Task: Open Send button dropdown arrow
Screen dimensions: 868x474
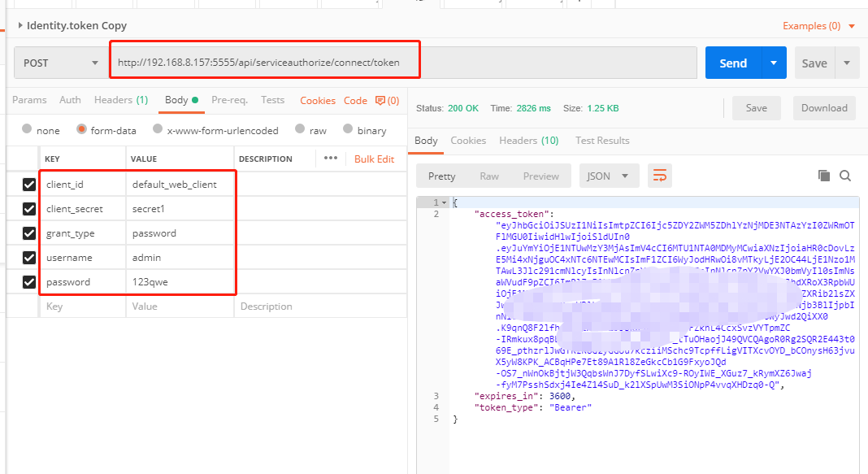Action: click(774, 63)
